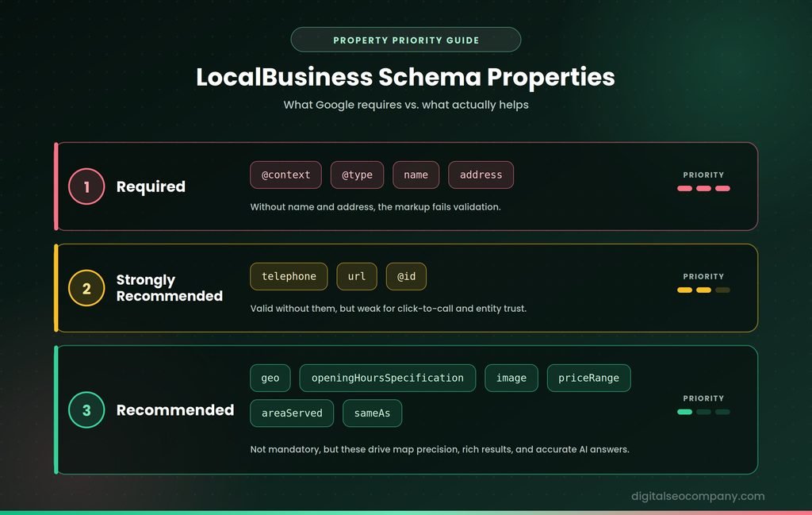Click the Strongly Recommended row label

pos(170,288)
